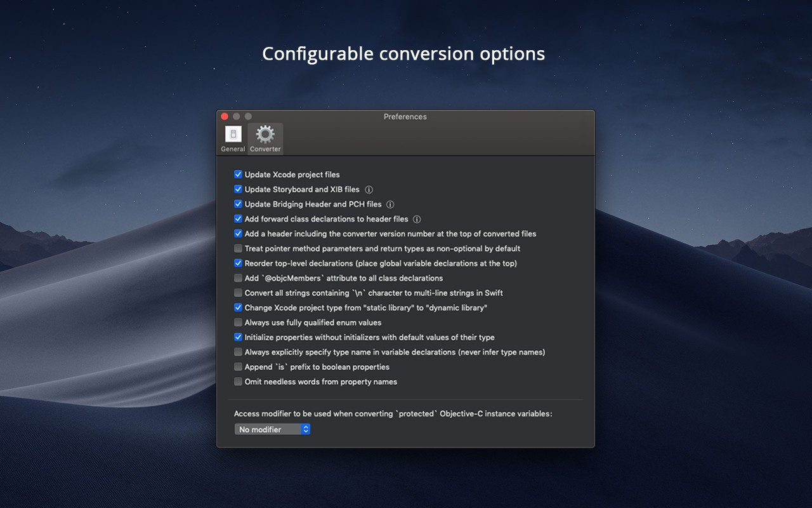Uncheck Update Xcode project files
The height and width of the screenshot is (508, 812).
click(x=238, y=175)
